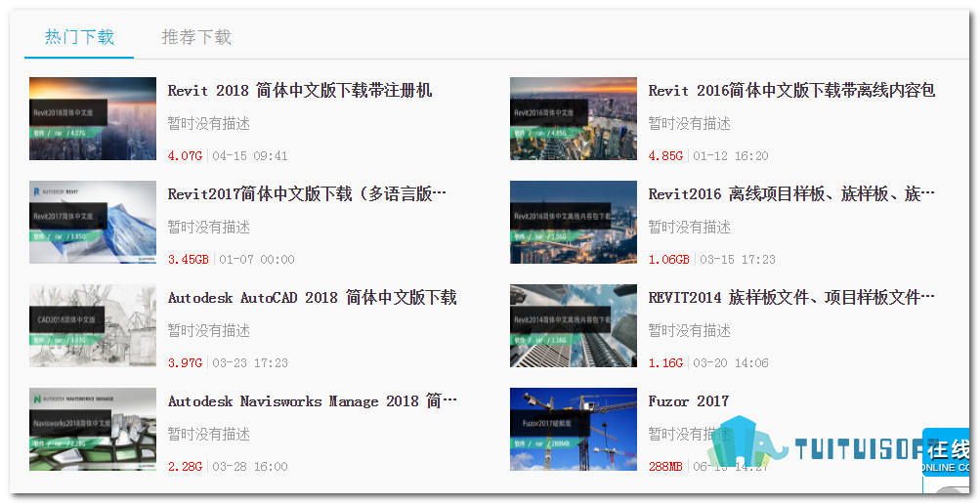Click 暂时没有描述 under Navisworks Manage 2018

point(209,434)
